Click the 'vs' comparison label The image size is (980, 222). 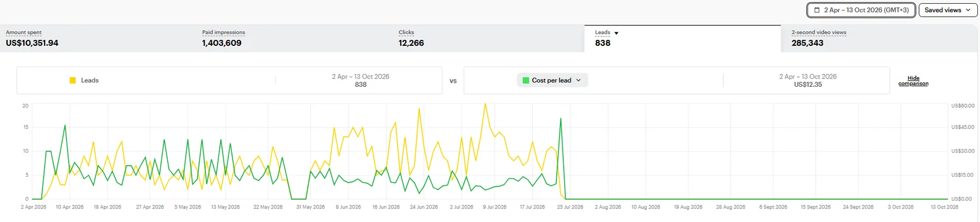pos(453,81)
